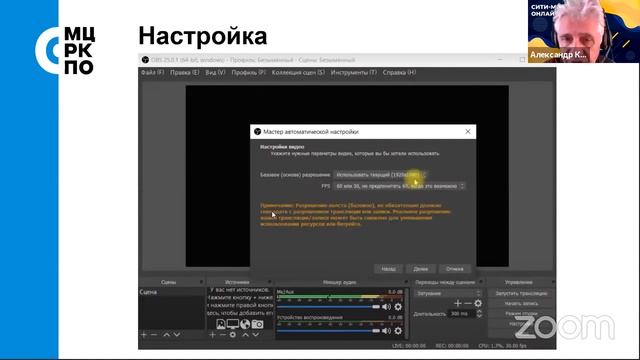Click the camera source icon in Sources
Image resolution: width=640 pixels, height=360 pixels.
click(x=257, y=324)
